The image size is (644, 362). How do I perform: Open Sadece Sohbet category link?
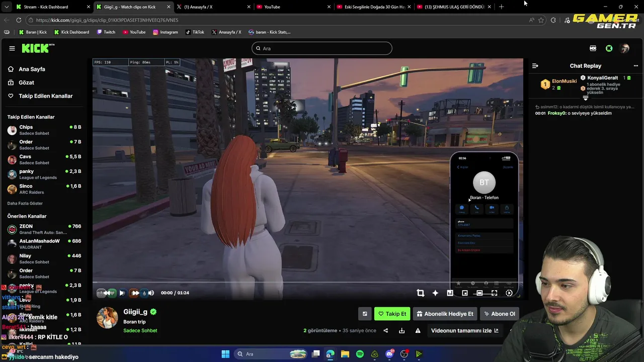[140, 330]
